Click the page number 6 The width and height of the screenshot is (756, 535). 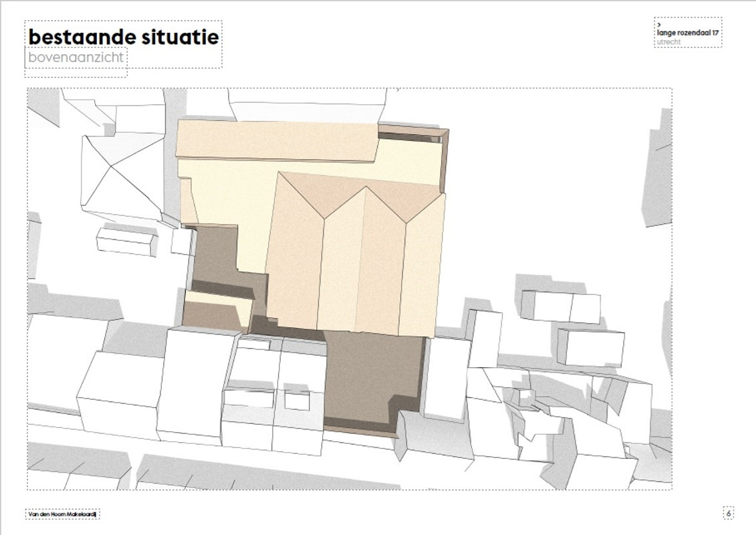[729, 513]
